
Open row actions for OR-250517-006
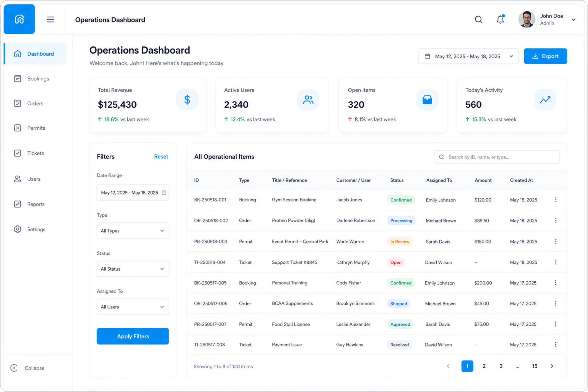tap(556, 304)
